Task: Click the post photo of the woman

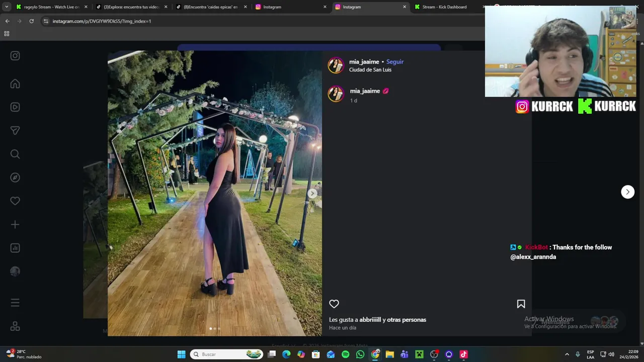Action: point(215,193)
